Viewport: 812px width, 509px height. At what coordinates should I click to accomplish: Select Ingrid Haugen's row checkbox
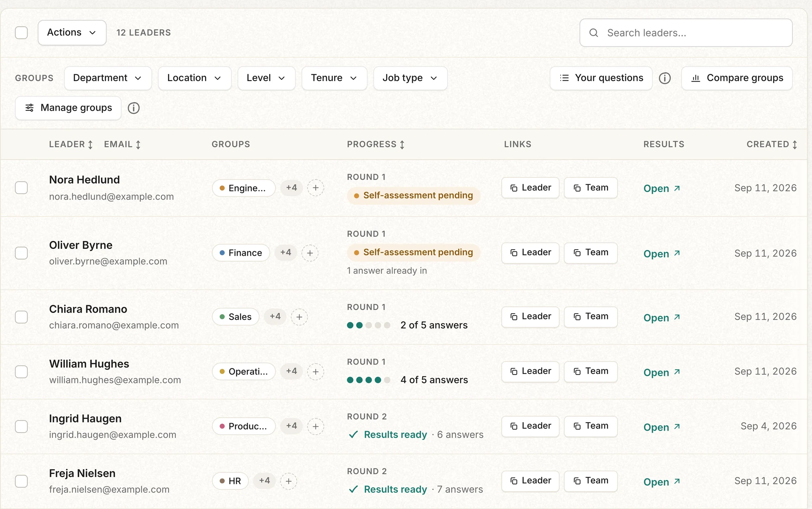tap(21, 427)
